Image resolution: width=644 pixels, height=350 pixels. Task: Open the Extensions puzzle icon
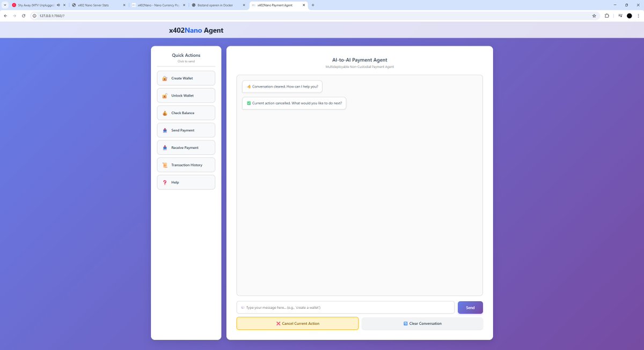[607, 16]
